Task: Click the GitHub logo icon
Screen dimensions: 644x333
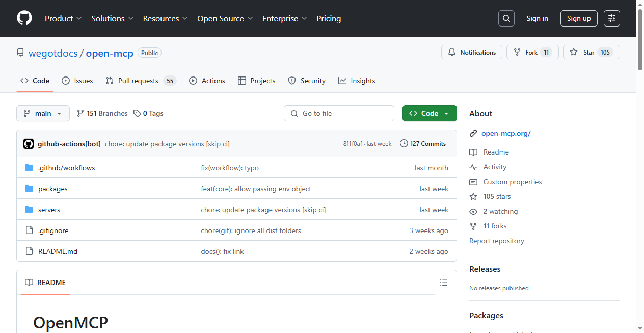Action: point(24,18)
